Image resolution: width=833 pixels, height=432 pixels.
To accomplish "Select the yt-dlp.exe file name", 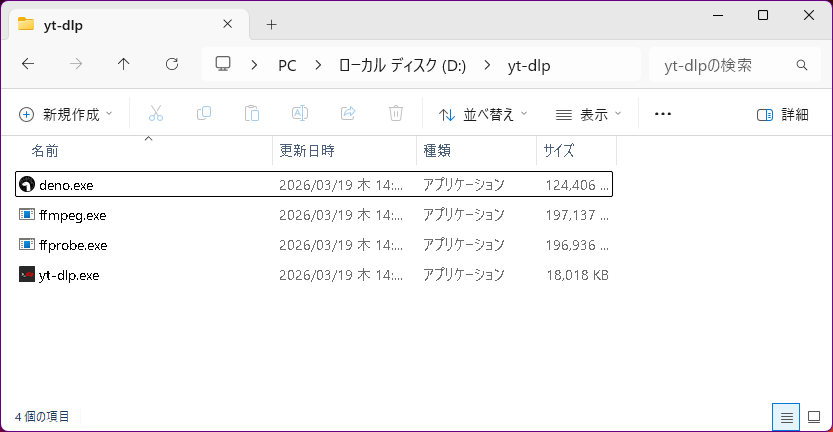I will point(69,275).
